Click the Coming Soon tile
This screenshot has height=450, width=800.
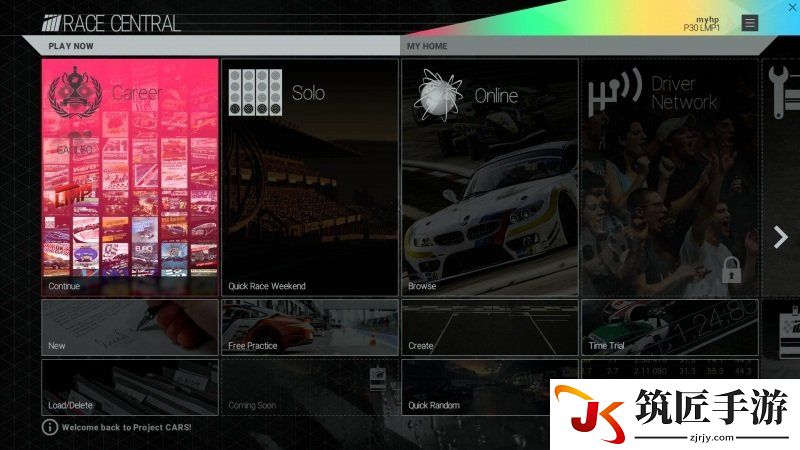pos(310,387)
